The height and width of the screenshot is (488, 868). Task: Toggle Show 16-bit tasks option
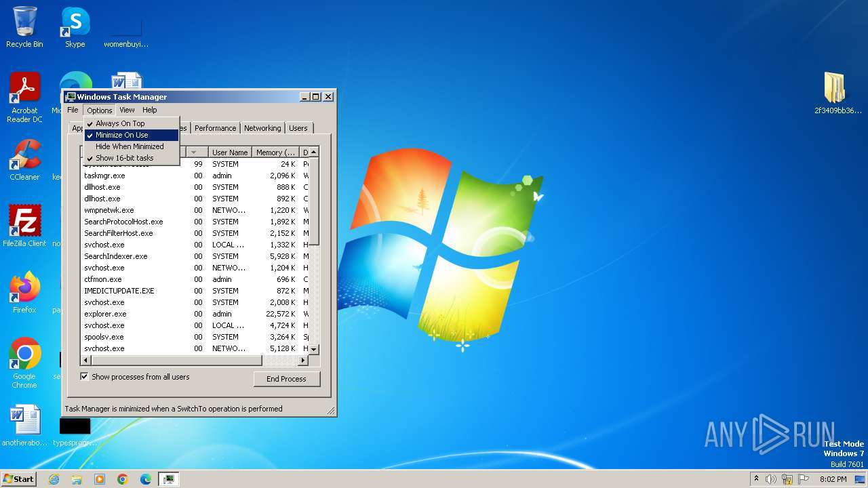[x=132, y=158]
